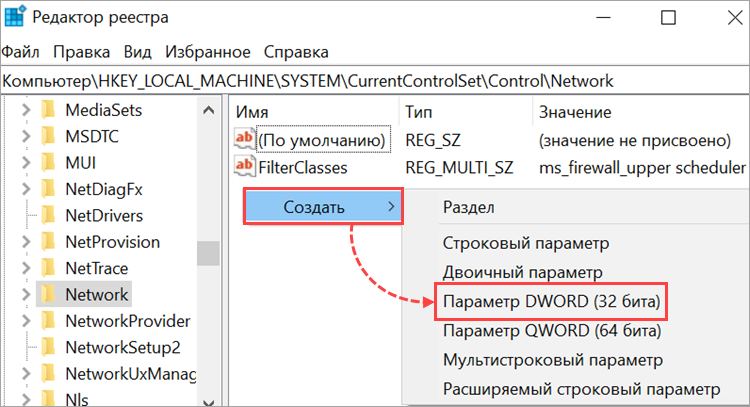Click the (значение не присвоено) cell
Image resolution: width=750 pixels, height=407 pixels.
[635, 140]
